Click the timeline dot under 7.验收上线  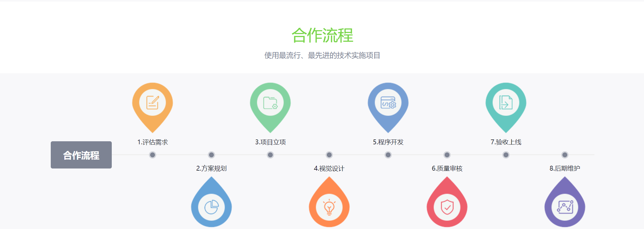(506, 155)
